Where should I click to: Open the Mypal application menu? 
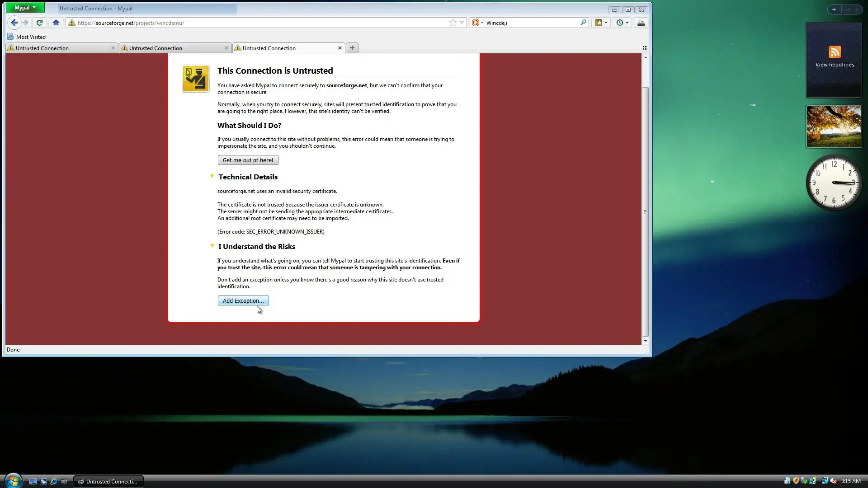[x=25, y=8]
